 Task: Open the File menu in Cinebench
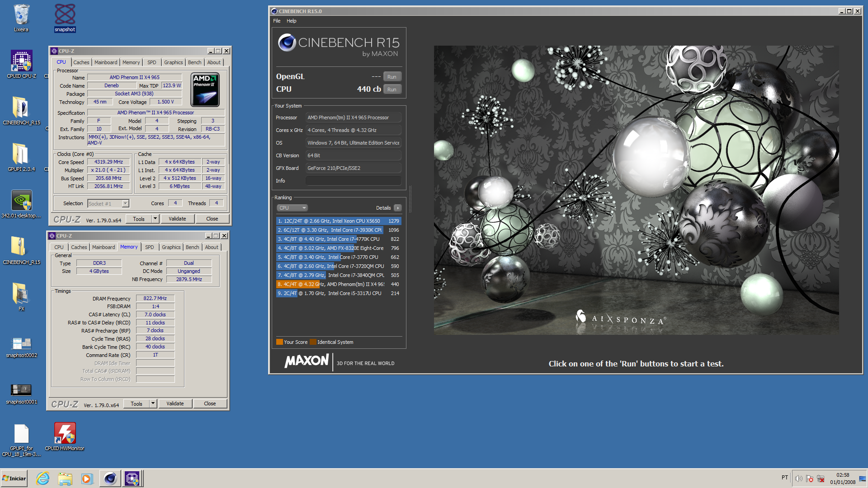[x=277, y=21]
